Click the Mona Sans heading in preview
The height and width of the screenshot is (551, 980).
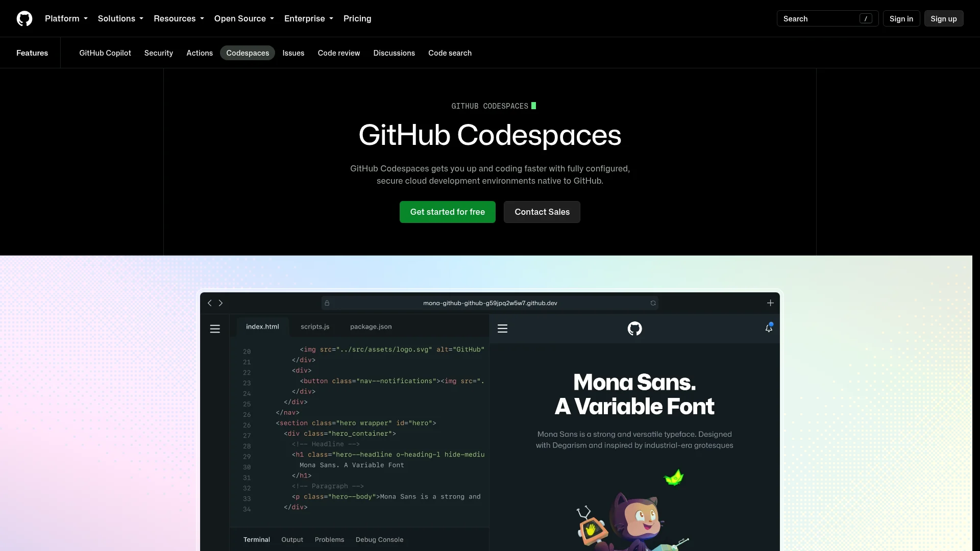pyautogui.click(x=634, y=394)
